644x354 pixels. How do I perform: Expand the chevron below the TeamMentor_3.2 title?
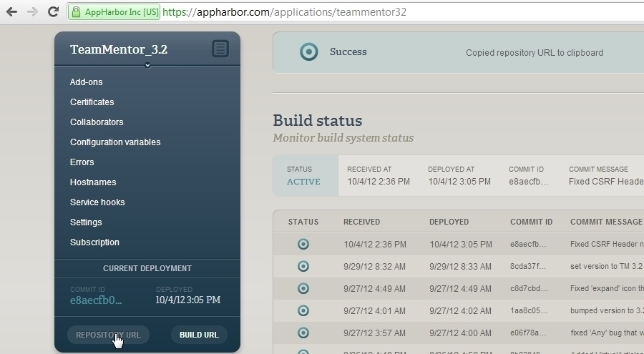pyautogui.click(x=147, y=65)
